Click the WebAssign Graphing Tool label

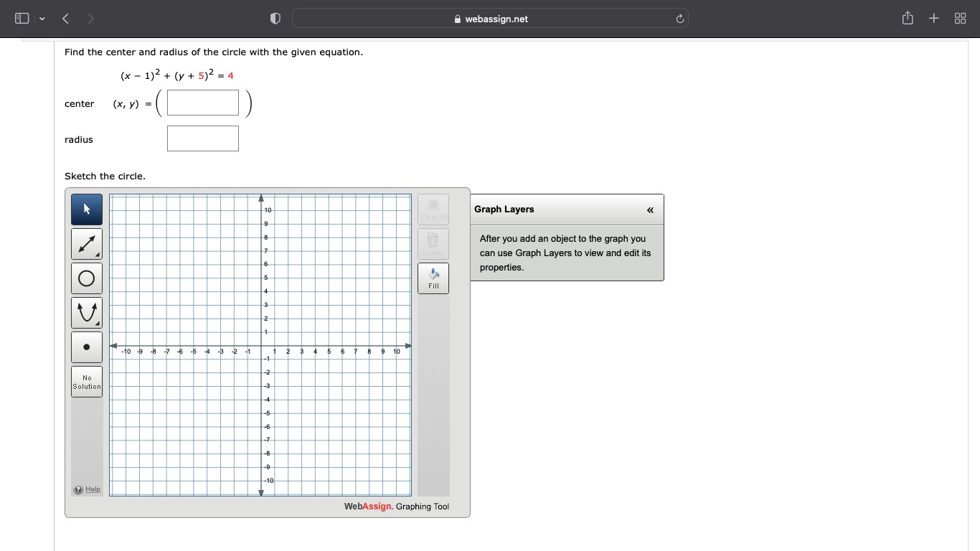tap(397, 507)
